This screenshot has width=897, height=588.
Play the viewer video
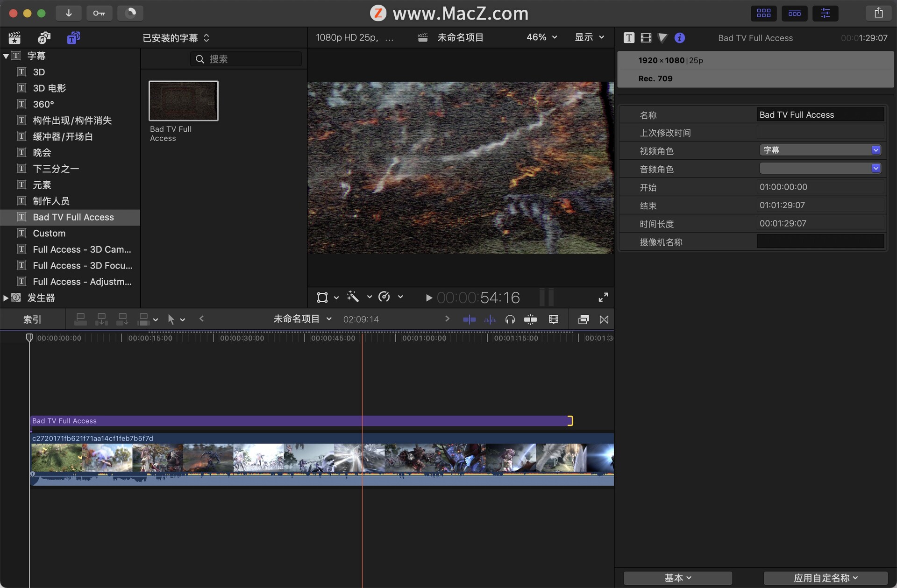pyautogui.click(x=428, y=298)
